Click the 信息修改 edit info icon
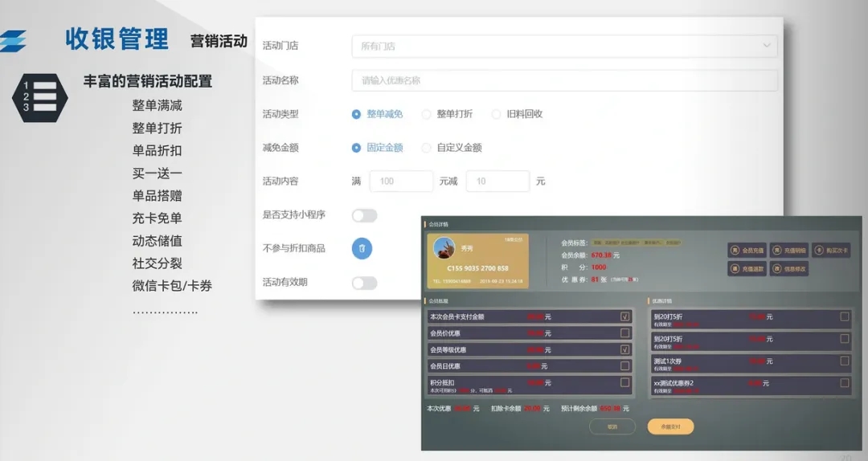 tap(788, 269)
